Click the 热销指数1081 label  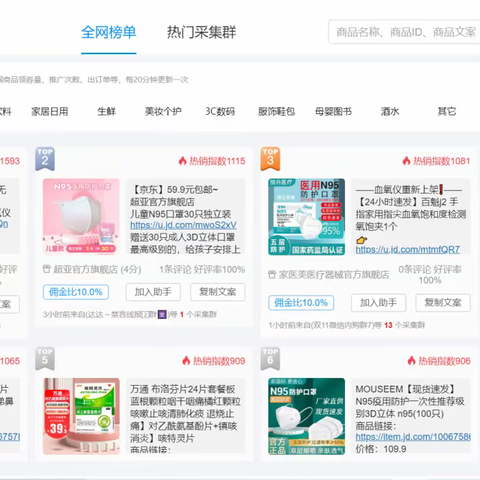point(442,161)
